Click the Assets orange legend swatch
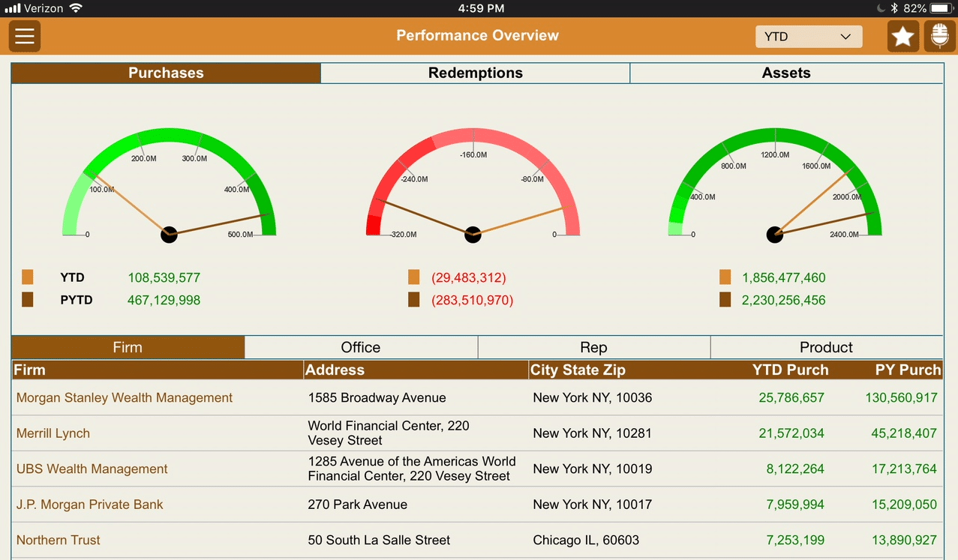Screen dimensions: 958x560 pos(725,277)
